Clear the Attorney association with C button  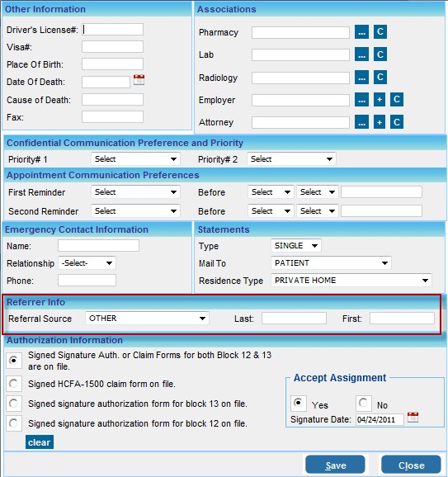tap(397, 122)
